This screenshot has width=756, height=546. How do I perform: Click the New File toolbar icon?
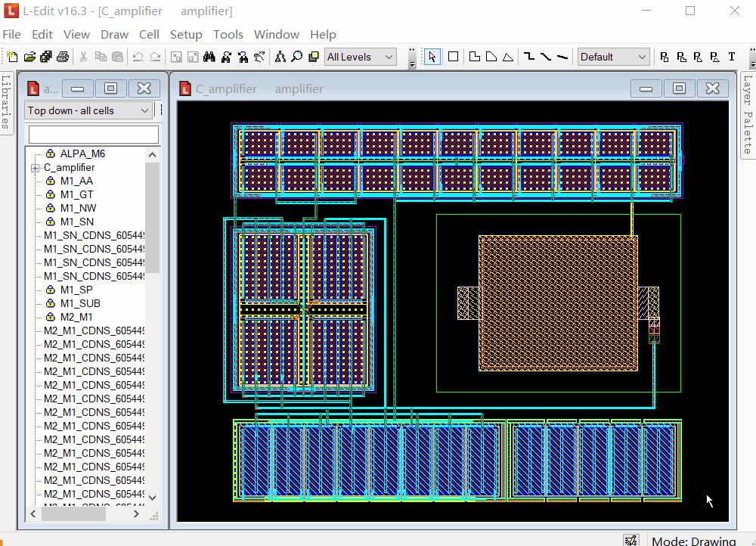[12, 57]
